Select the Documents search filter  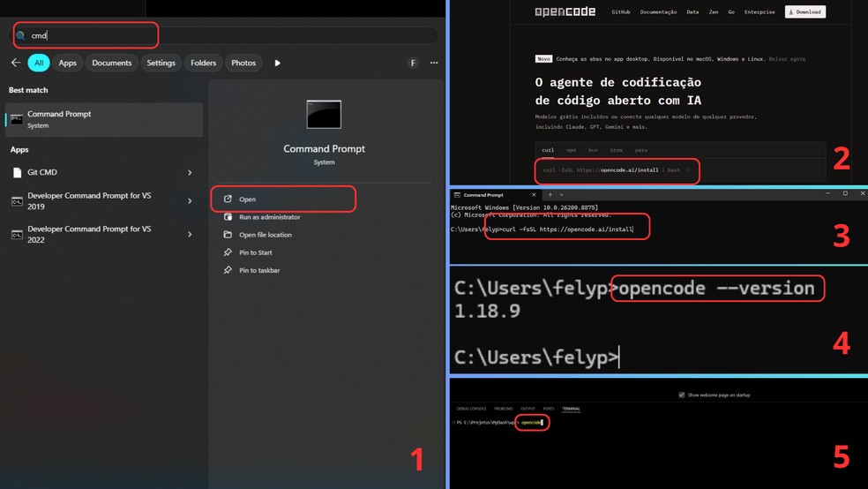pos(112,63)
